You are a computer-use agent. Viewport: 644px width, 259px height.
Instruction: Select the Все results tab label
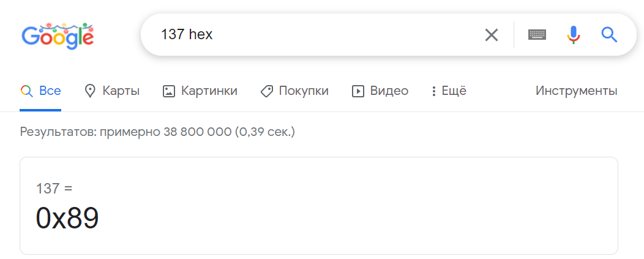point(50,91)
